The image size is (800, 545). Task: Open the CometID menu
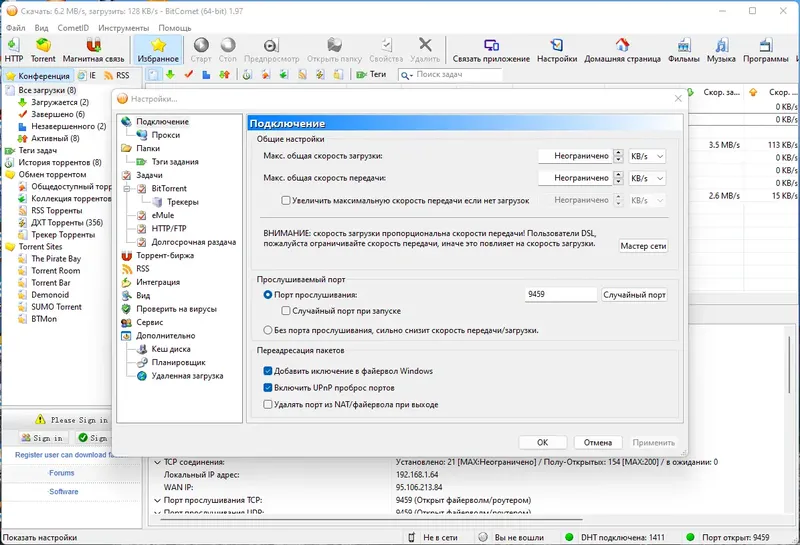coord(73,28)
